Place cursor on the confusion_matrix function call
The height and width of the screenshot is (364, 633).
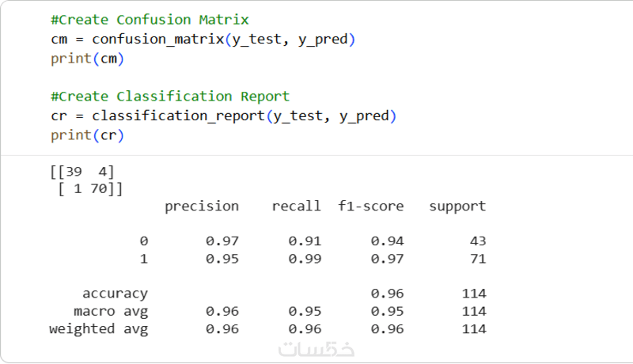(x=158, y=39)
